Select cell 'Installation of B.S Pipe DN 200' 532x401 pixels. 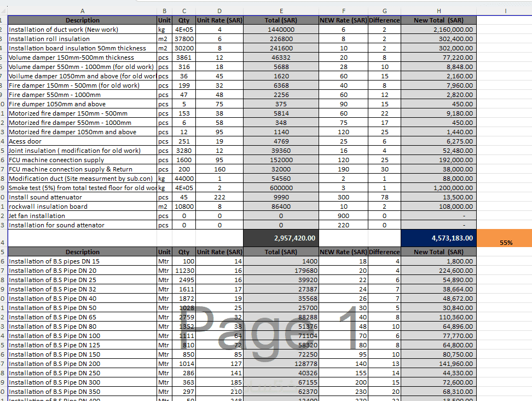pyautogui.click(x=83, y=364)
